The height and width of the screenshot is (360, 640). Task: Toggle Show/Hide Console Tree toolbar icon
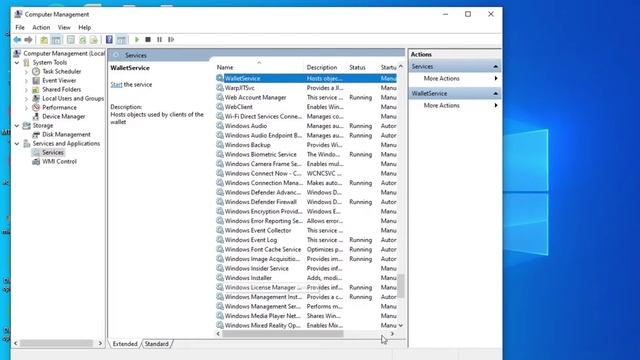56,40
